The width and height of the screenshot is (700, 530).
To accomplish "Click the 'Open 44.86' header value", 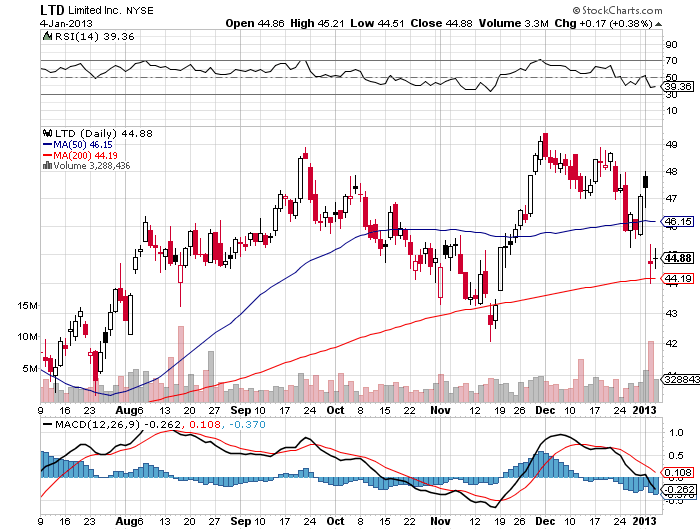I will tap(255, 23).
